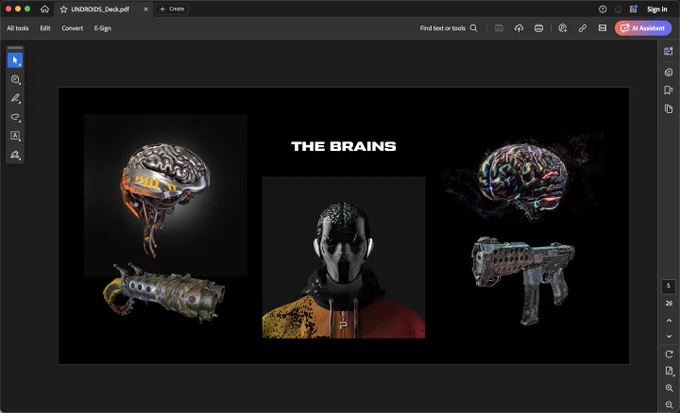Open bookmarks panel in right sidebar
This screenshot has height=413, width=680.
tap(668, 90)
